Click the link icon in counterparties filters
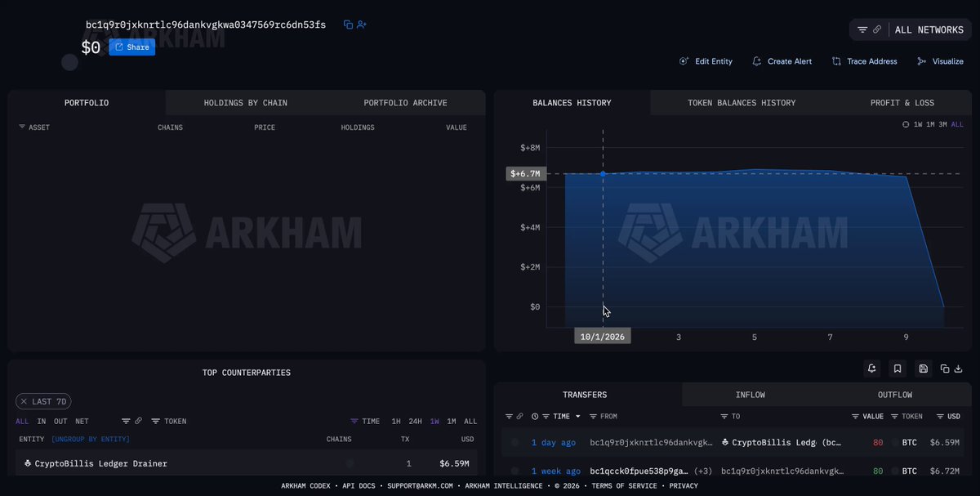Image resolution: width=980 pixels, height=496 pixels. pos(138,422)
